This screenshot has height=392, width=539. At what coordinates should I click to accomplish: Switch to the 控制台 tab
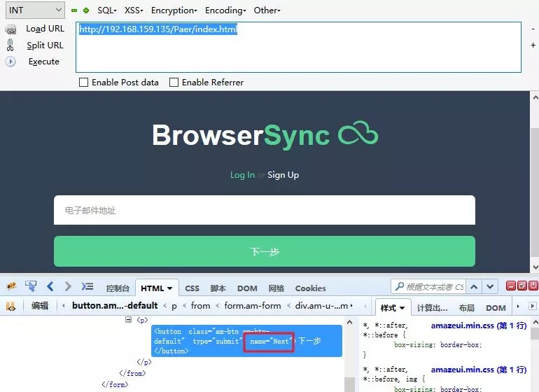point(118,288)
